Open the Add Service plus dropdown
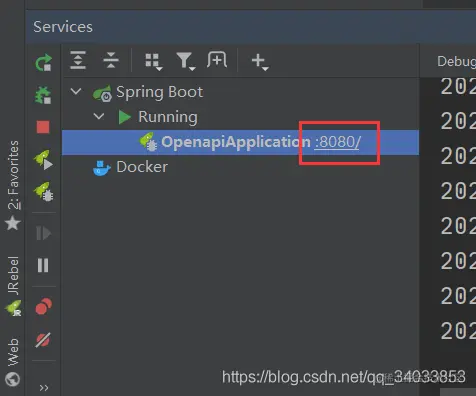This screenshot has height=396, width=476. (260, 62)
